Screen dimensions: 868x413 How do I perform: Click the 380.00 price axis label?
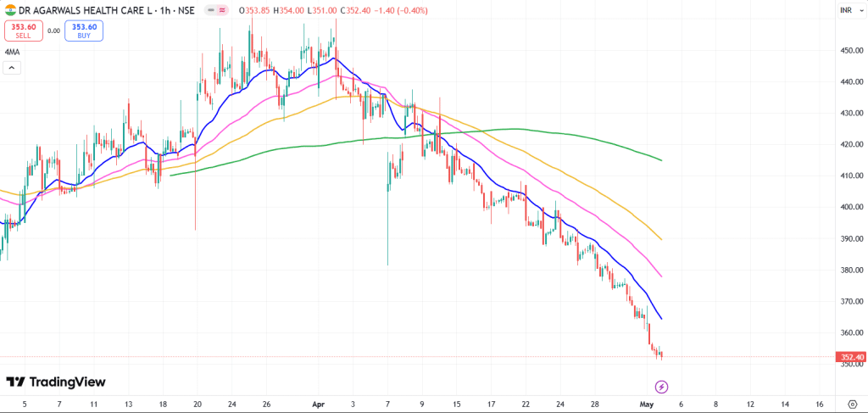(x=851, y=271)
